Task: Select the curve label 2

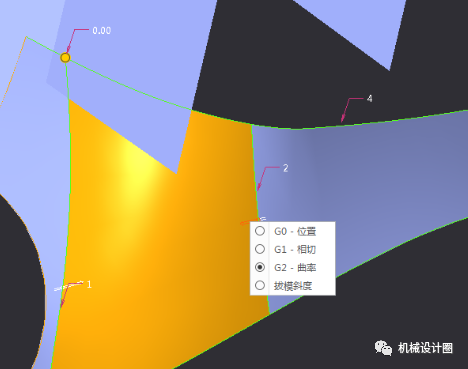Action: click(x=286, y=168)
